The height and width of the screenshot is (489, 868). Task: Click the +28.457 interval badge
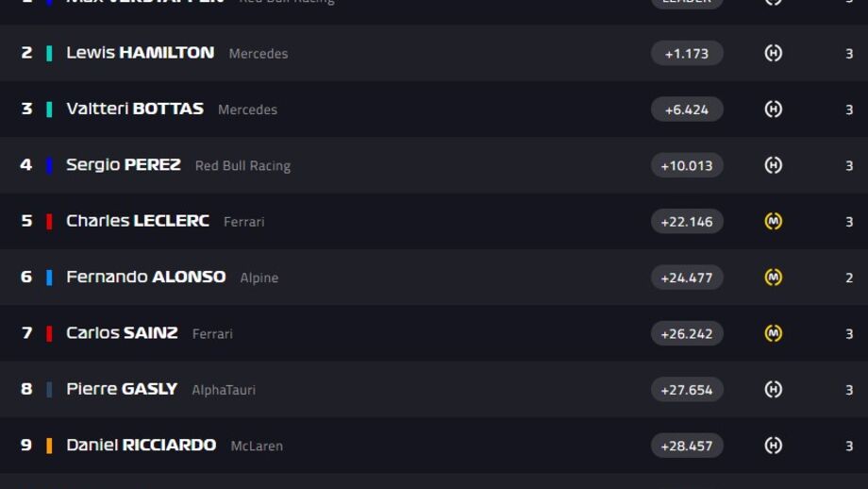coord(687,446)
